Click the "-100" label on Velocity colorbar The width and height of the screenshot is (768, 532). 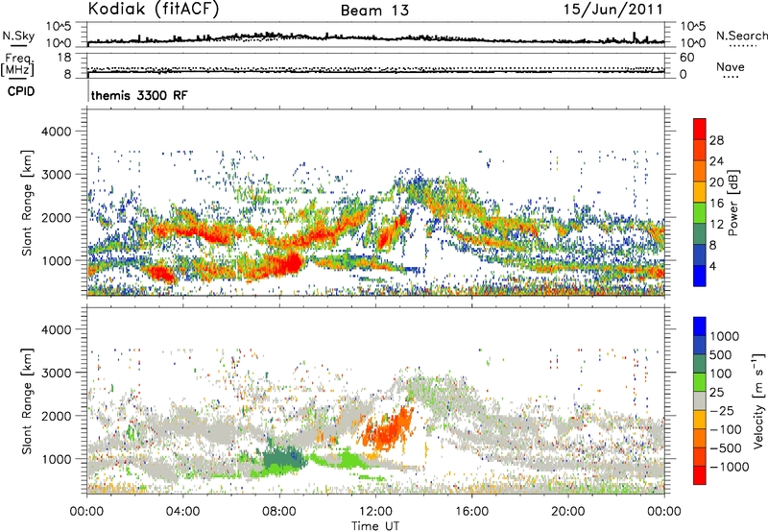click(x=726, y=429)
